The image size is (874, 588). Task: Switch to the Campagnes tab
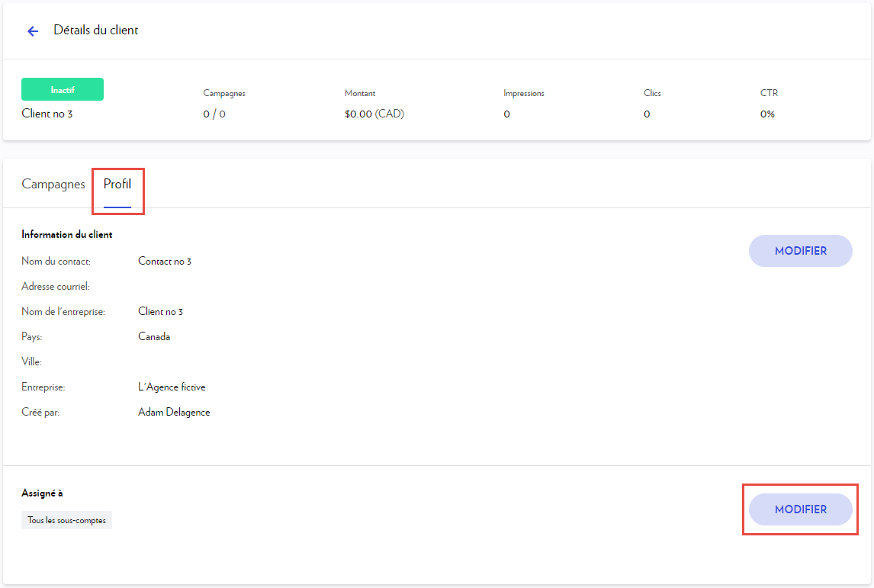[53, 185]
